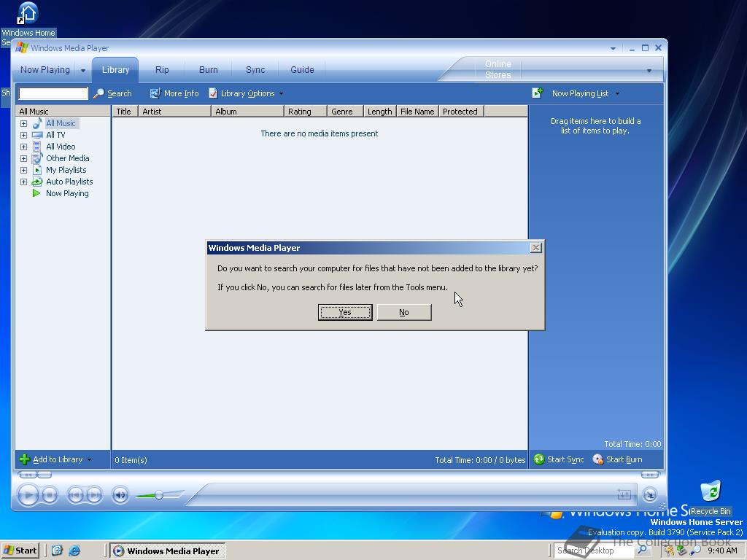747x560 pixels.
Task: Click the desktop search magnifier button
Action: [x=642, y=550]
